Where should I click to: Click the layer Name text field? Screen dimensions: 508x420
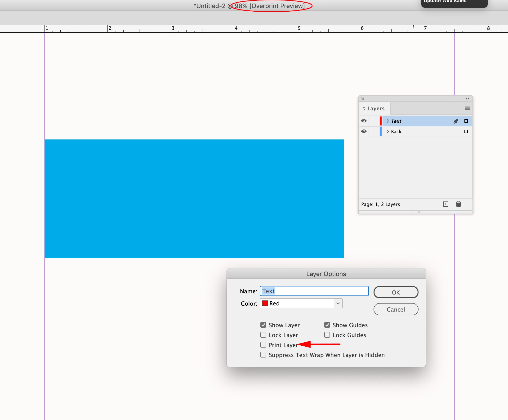tap(314, 291)
